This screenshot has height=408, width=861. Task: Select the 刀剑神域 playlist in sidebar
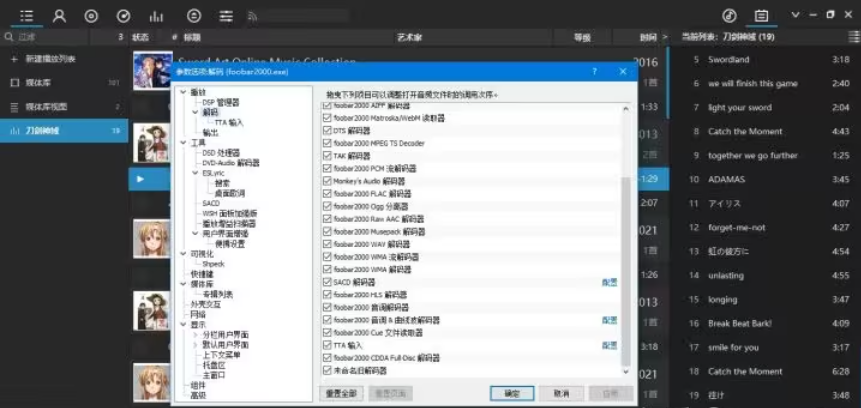coord(64,131)
